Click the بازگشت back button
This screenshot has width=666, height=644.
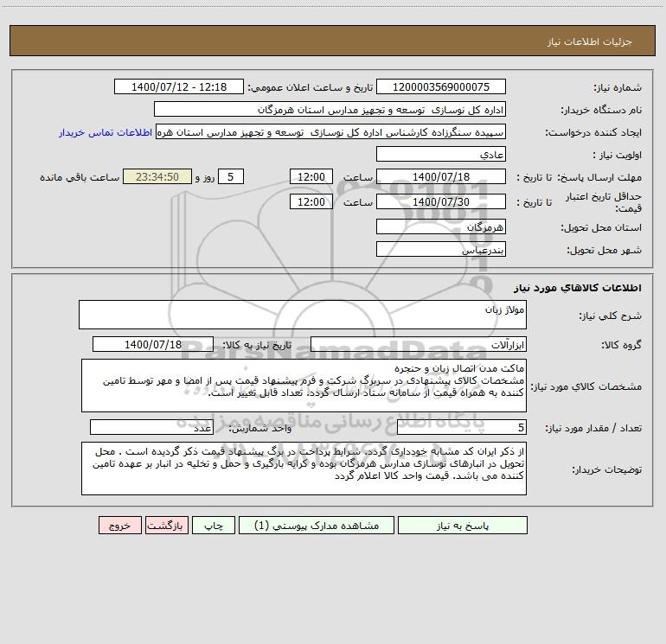[166, 526]
